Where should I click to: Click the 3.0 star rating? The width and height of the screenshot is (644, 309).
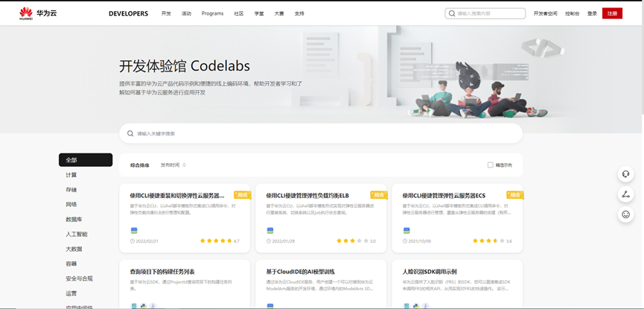356,240
